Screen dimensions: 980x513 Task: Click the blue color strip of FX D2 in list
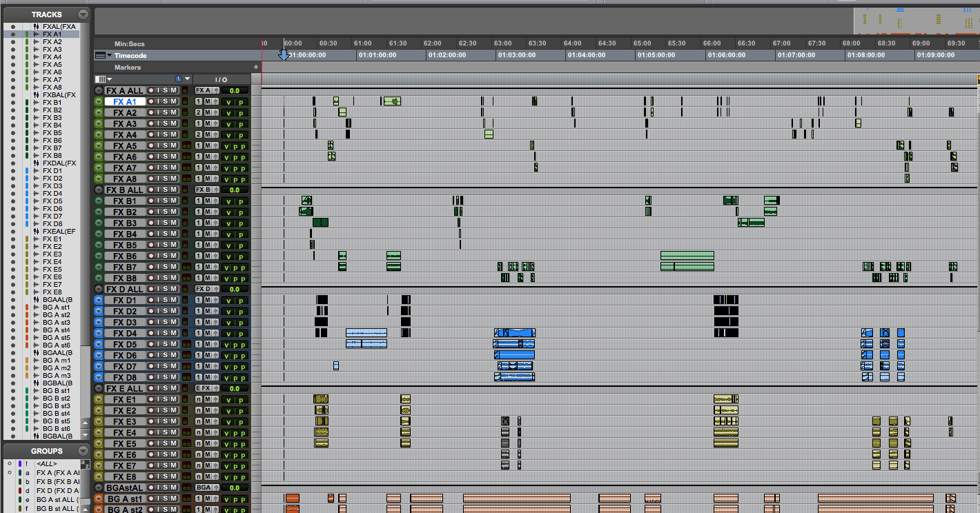pyautogui.click(x=27, y=178)
